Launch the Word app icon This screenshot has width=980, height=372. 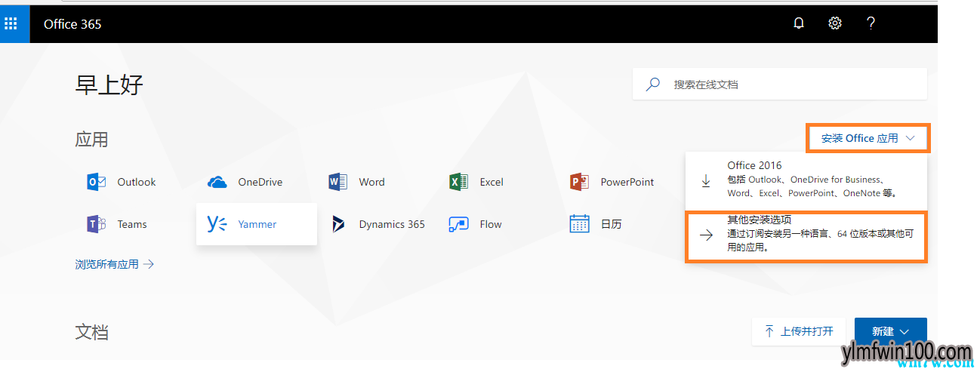point(337,182)
